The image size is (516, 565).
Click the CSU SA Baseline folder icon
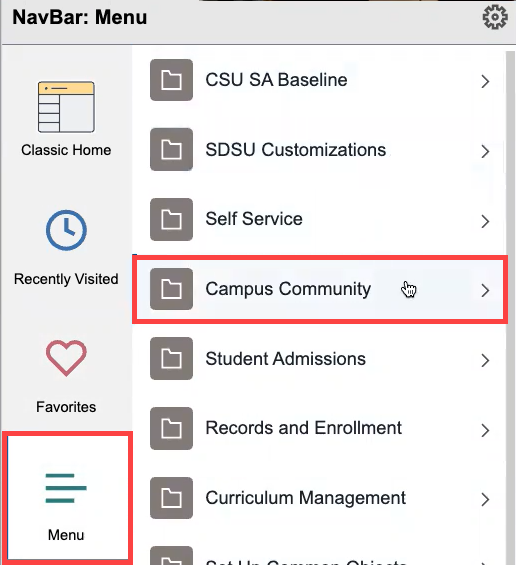tap(172, 80)
